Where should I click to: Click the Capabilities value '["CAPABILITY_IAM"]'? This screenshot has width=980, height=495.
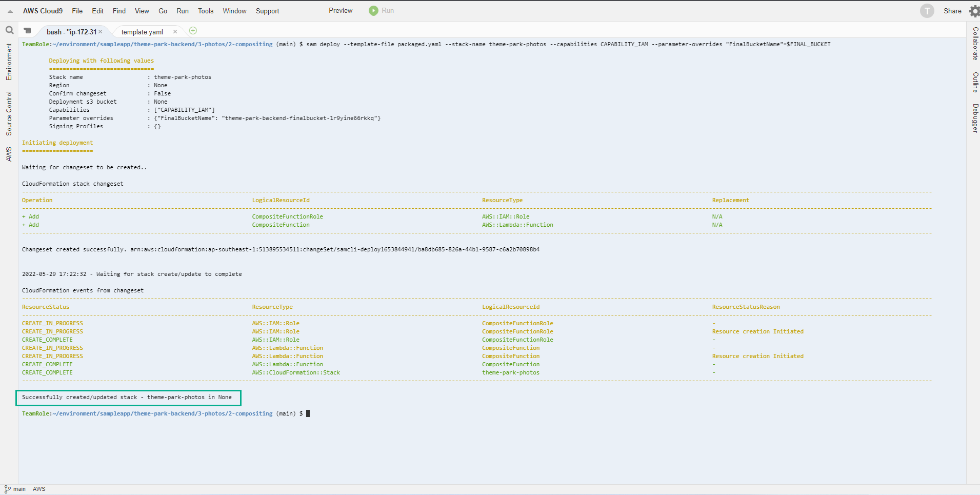point(185,110)
